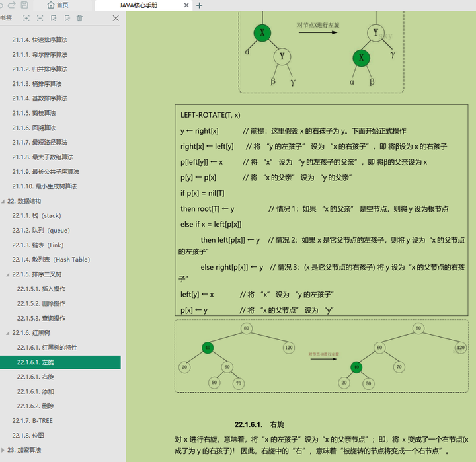Jump to 22.1.5.3. 查询操作
The height and width of the screenshot is (462, 476).
pos(41,318)
